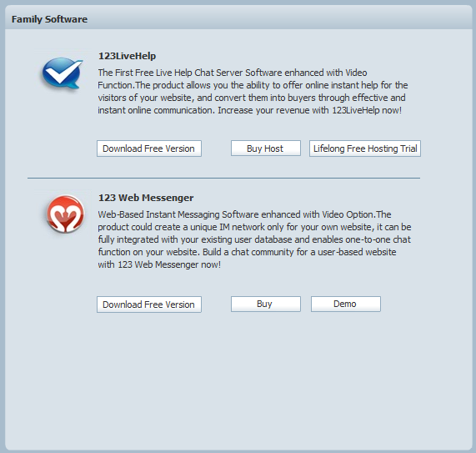Image resolution: width=476 pixels, height=453 pixels.
Task: Select the 123LiveHelp product heading
Action: coord(127,56)
